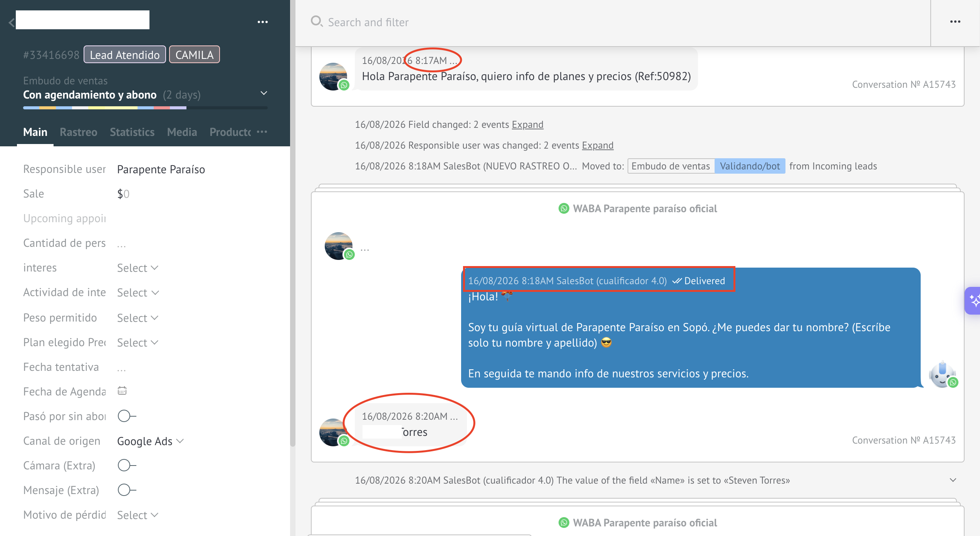
Task: Click the Search and filter field
Action: point(616,22)
